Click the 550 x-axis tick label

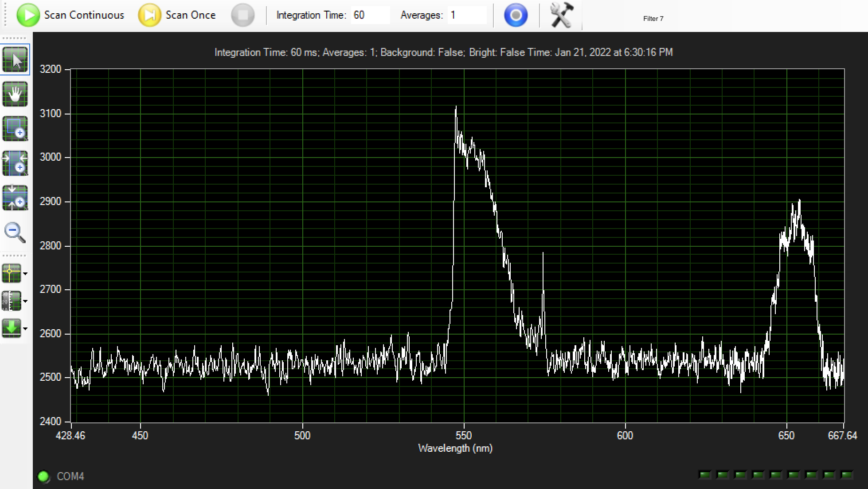[464, 436]
